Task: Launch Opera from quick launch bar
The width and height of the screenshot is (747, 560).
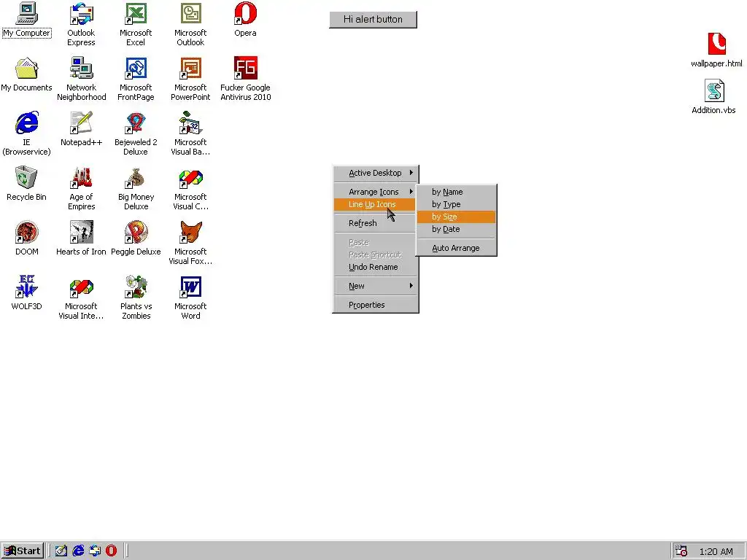Action: [x=111, y=551]
